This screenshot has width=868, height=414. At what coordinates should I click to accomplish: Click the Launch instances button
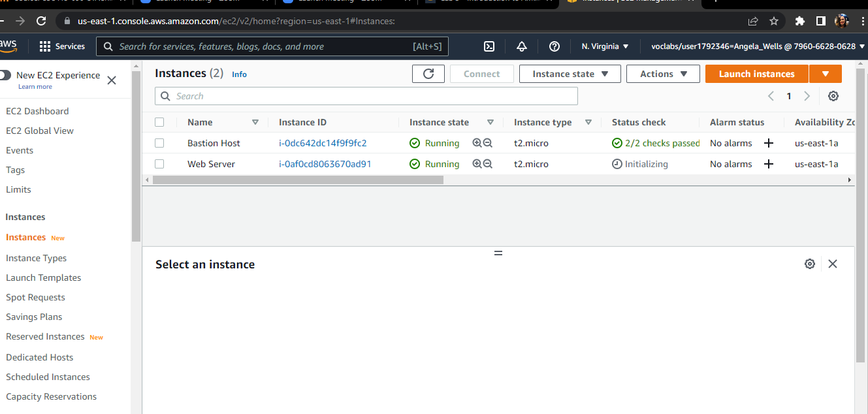coord(756,74)
